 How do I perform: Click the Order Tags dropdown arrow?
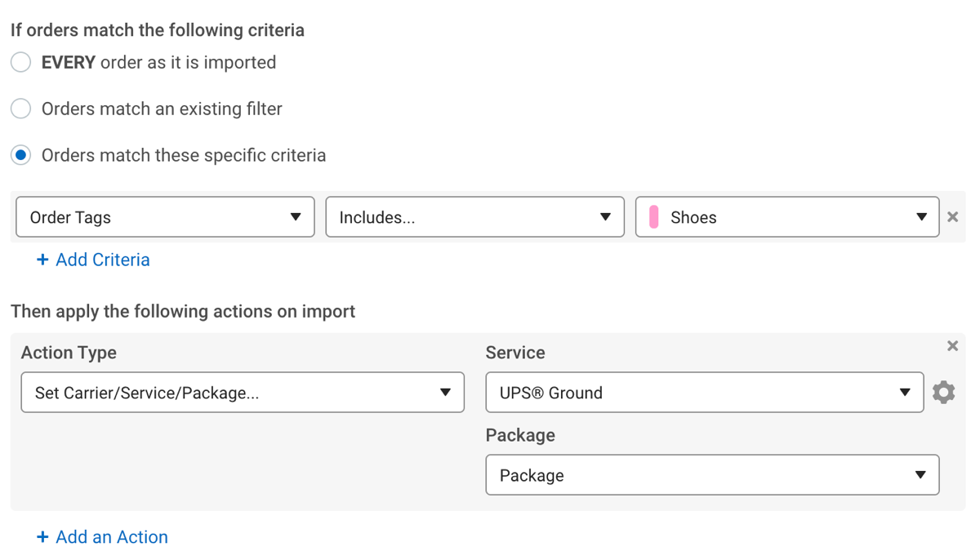(x=296, y=217)
